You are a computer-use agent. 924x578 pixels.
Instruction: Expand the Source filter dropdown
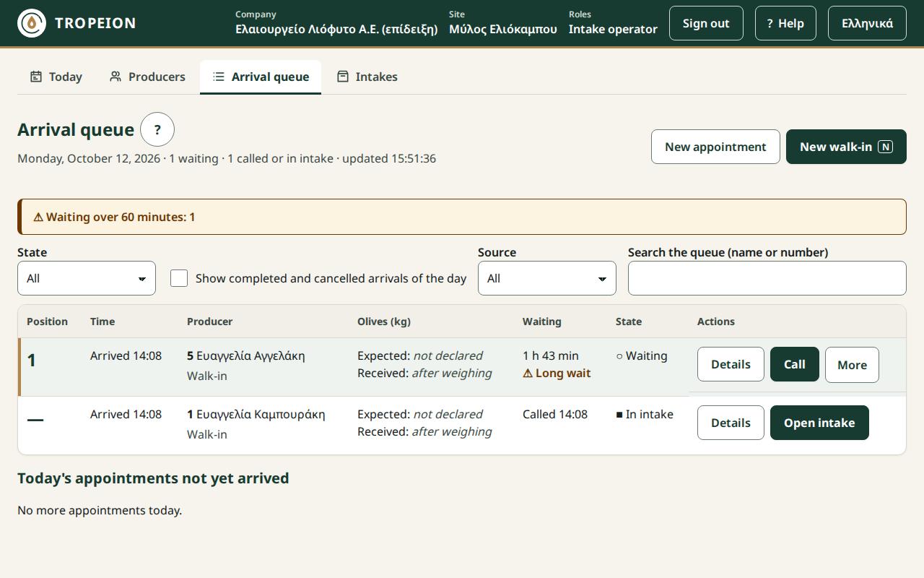[x=547, y=278]
